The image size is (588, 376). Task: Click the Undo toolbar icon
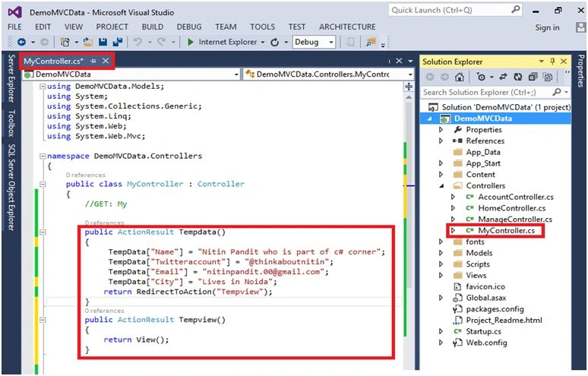138,42
